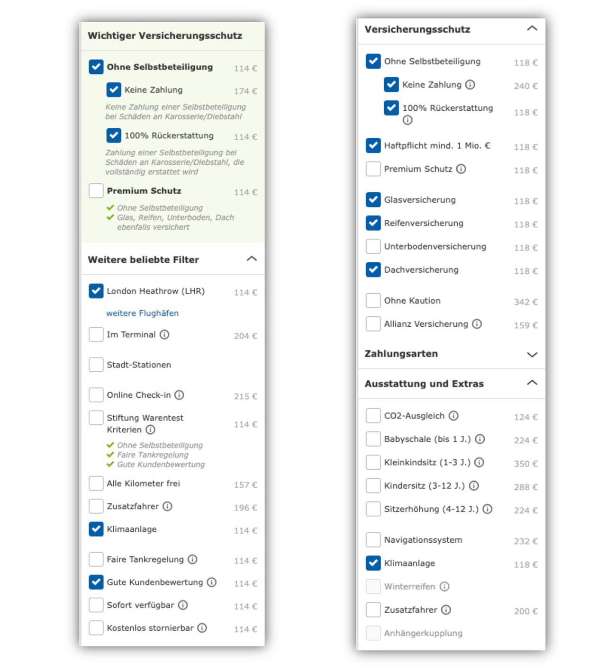The width and height of the screenshot is (616, 672).
Task: Click the 350 € price for Kleinkindsitz
Action: tap(526, 464)
